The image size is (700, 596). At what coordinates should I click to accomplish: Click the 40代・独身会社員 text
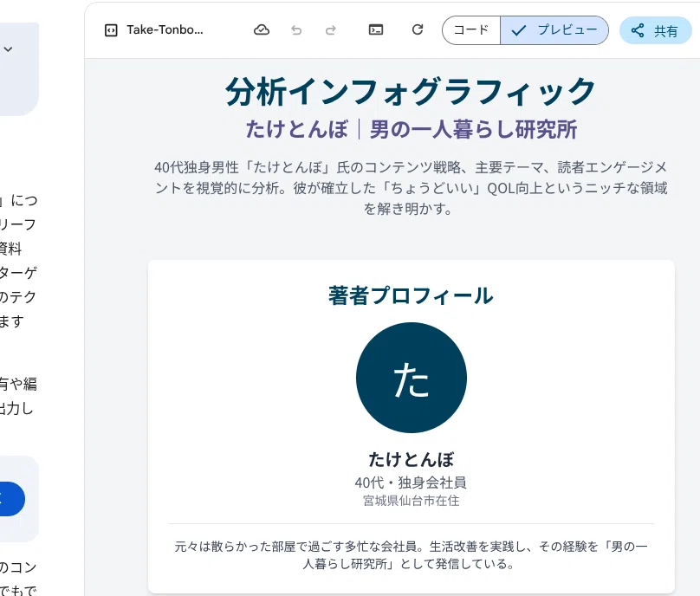pyautogui.click(x=411, y=483)
